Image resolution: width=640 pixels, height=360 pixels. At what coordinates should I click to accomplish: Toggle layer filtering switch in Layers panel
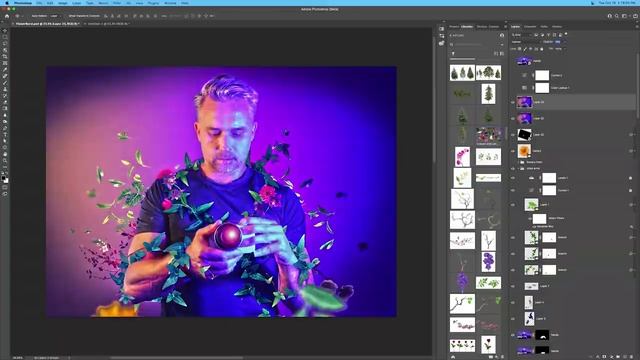[x=566, y=34]
